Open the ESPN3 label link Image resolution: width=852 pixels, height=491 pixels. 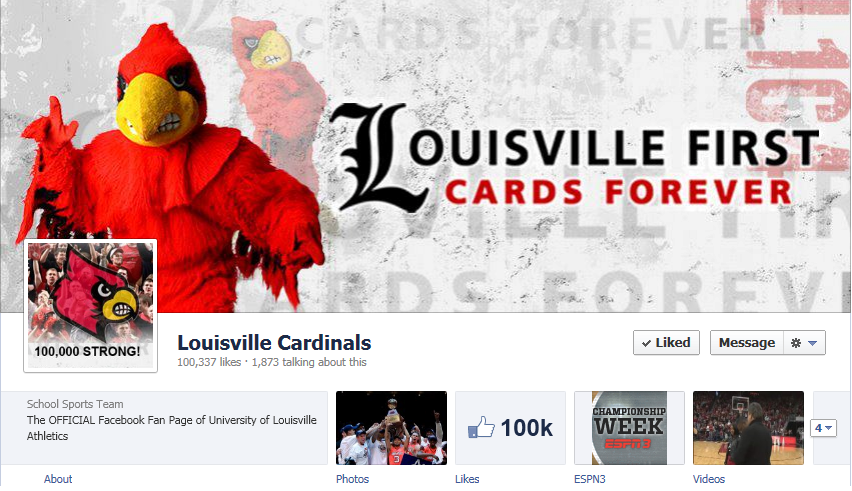pos(590,479)
